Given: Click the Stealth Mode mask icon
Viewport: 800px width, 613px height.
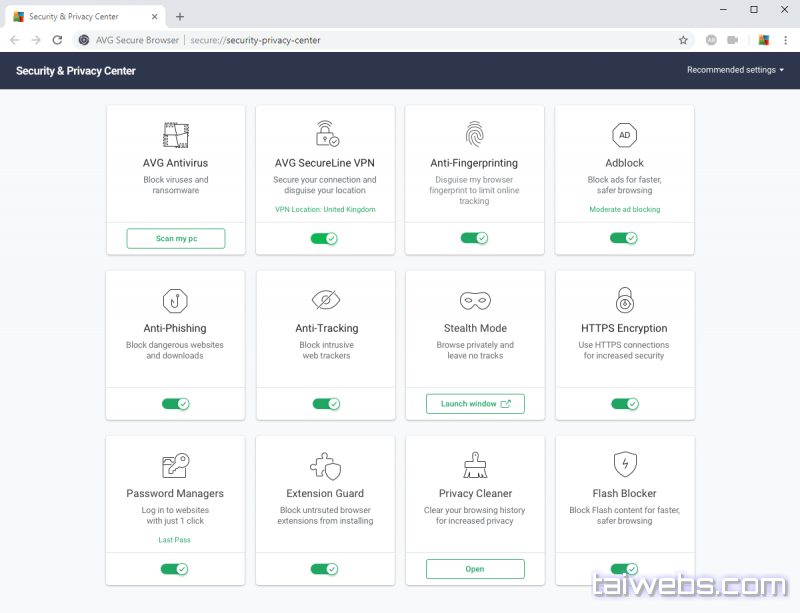Looking at the screenshot, I should (474, 300).
